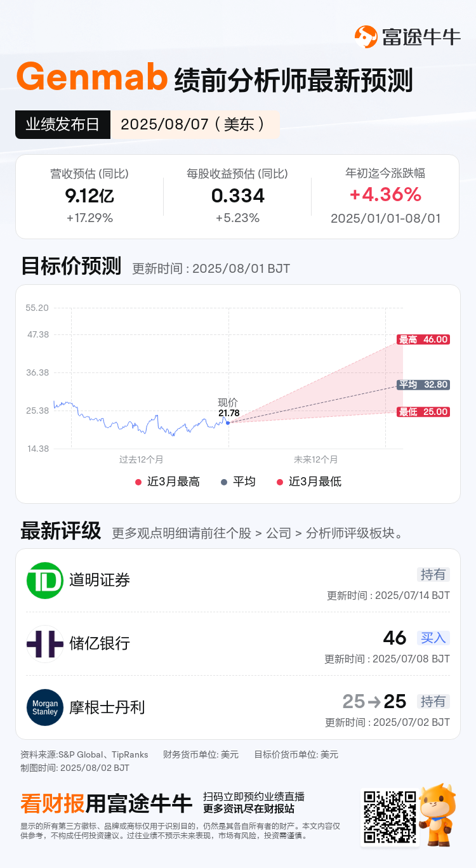
Task: Click the 过去12个月 axis label
Action: 141,459
